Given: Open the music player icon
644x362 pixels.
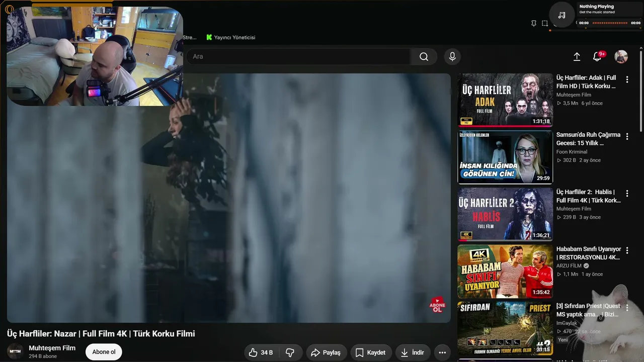Looking at the screenshot, I should [562, 15].
